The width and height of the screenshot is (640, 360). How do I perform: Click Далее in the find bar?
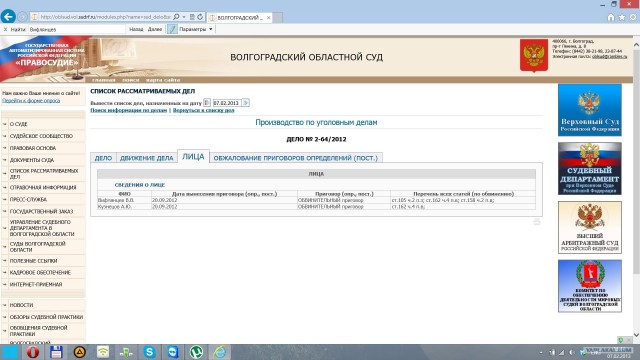(155, 29)
